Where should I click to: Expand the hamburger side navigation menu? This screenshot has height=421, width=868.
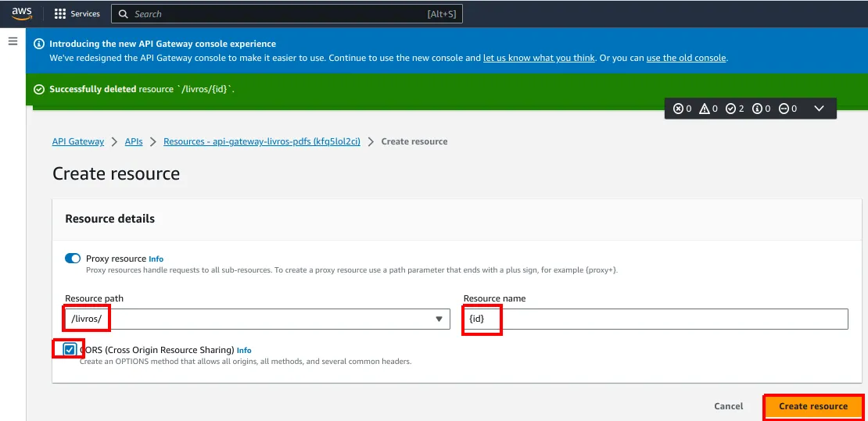(x=13, y=41)
